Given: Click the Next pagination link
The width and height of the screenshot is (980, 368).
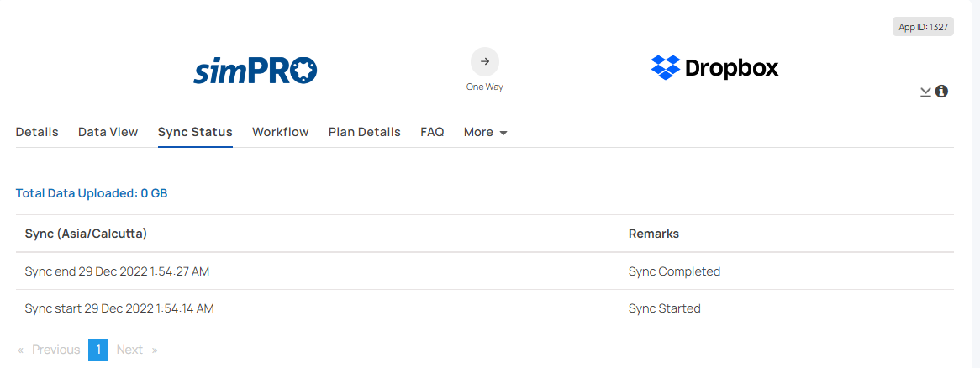Looking at the screenshot, I should 137,350.
